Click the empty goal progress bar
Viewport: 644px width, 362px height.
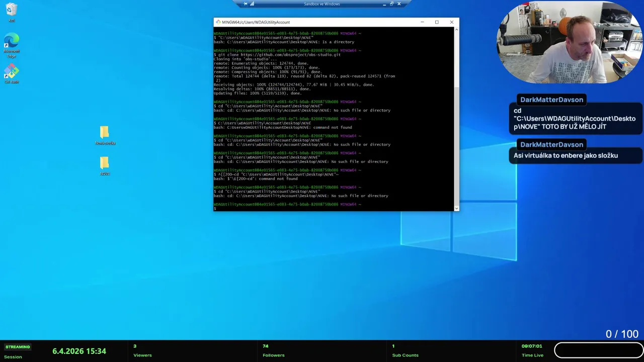(598, 349)
